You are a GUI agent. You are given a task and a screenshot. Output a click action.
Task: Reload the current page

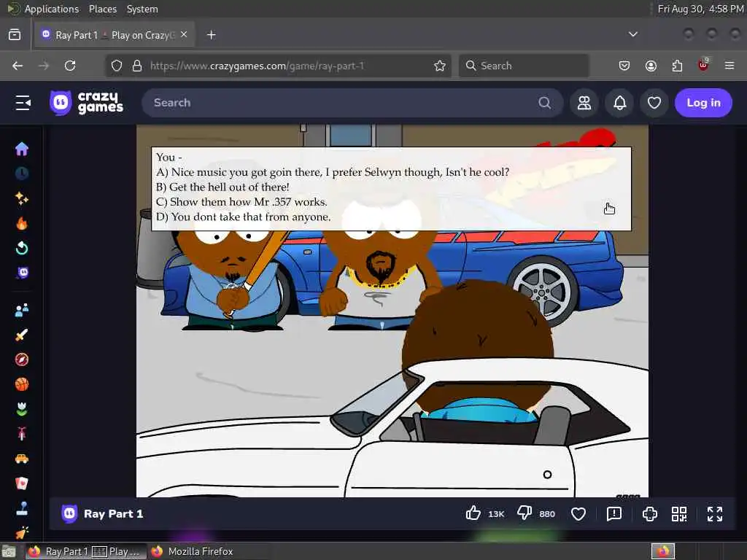click(70, 66)
